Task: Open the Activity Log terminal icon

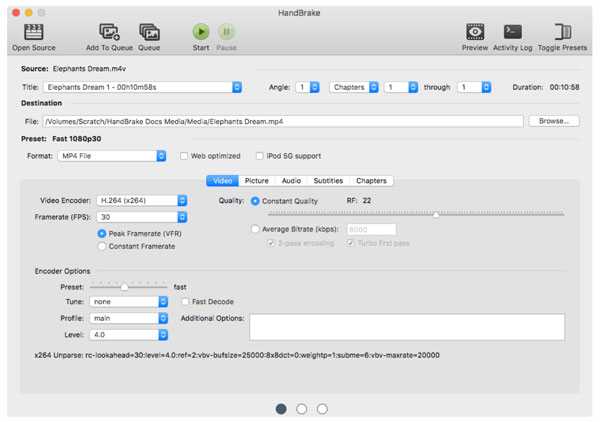Action: click(513, 32)
